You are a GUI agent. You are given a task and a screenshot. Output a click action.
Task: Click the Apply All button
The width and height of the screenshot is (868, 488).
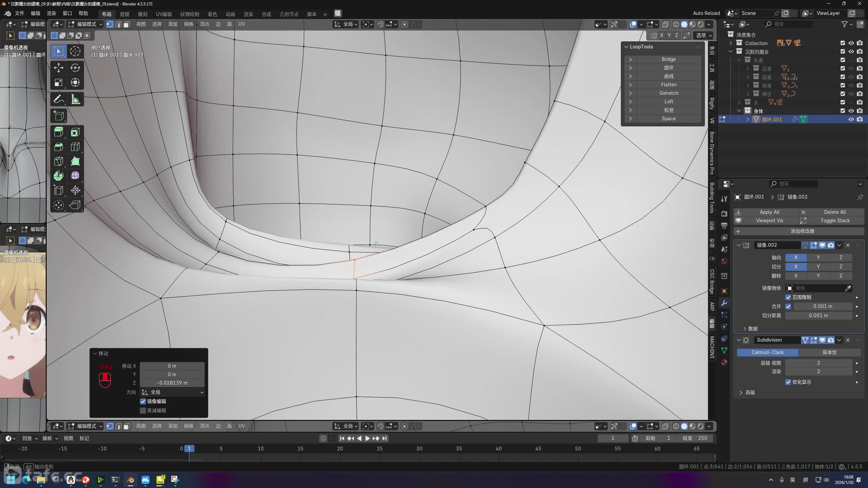pyautogui.click(x=769, y=212)
